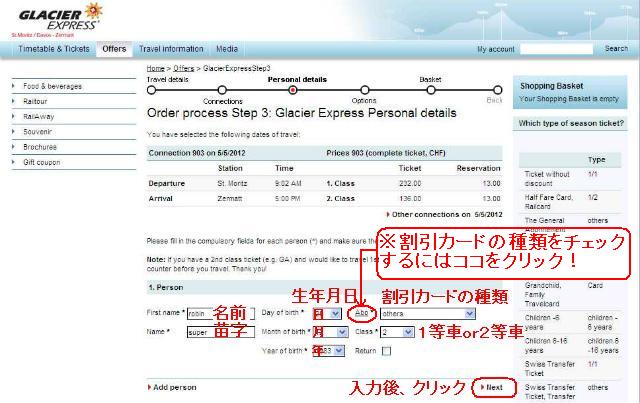Open the Year of birth dropdown

point(329,351)
